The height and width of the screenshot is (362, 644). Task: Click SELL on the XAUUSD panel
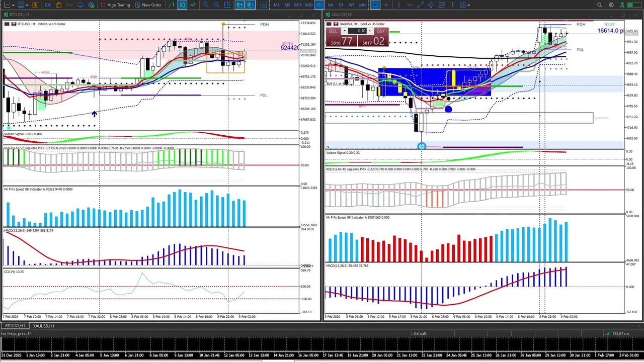tap(333, 31)
